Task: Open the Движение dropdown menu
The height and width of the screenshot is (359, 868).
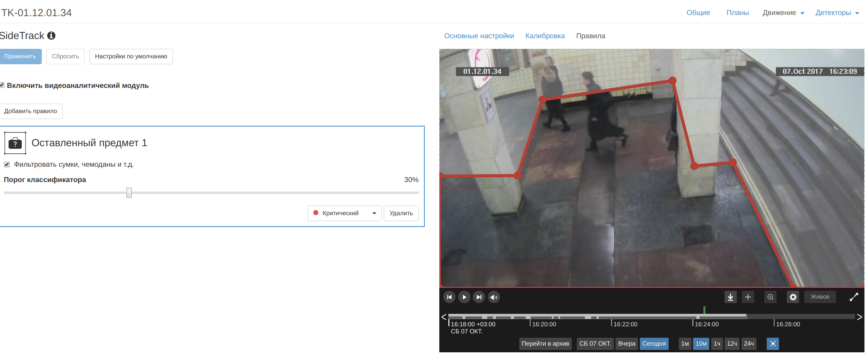Action: tap(783, 13)
